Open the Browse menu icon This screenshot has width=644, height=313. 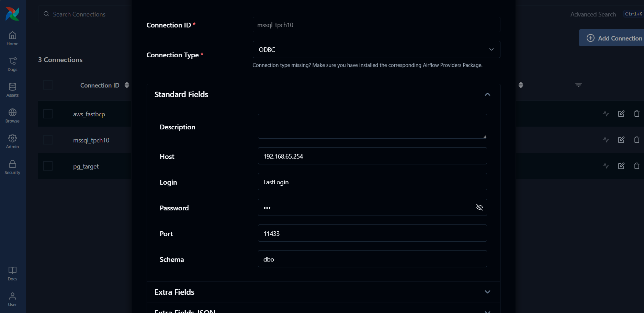click(12, 116)
